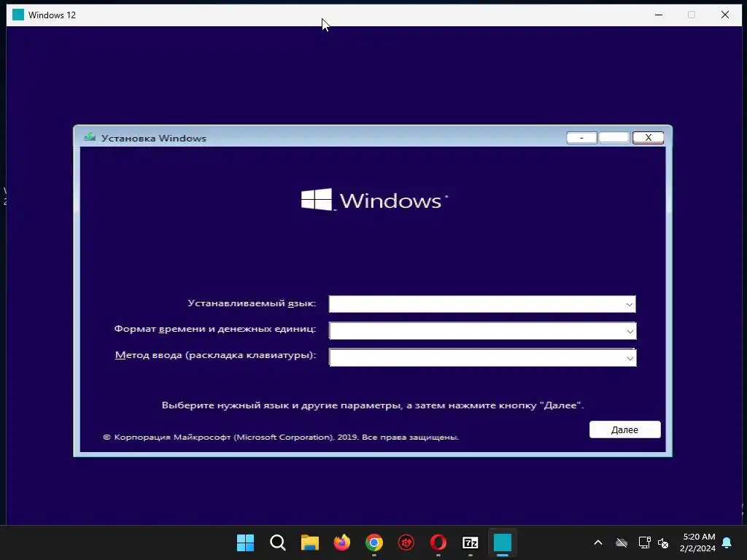This screenshot has height=560, width=747.
Task: Open Firefox from the taskbar
Action: [x=341, y=542]
